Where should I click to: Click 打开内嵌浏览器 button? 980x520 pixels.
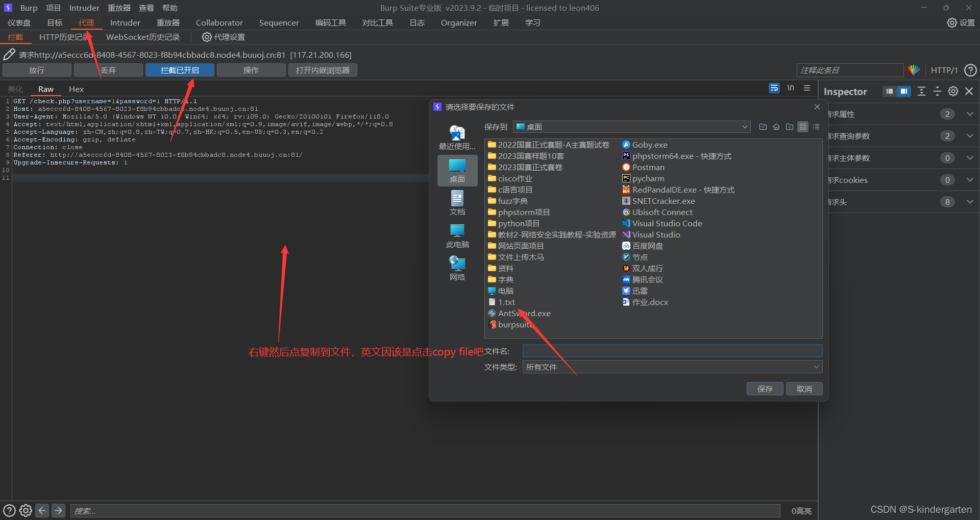(323, 70)
